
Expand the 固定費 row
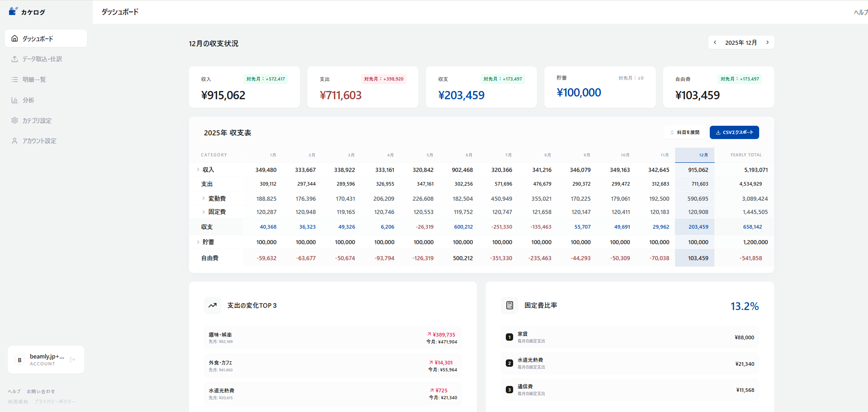(x=204, y=212)
